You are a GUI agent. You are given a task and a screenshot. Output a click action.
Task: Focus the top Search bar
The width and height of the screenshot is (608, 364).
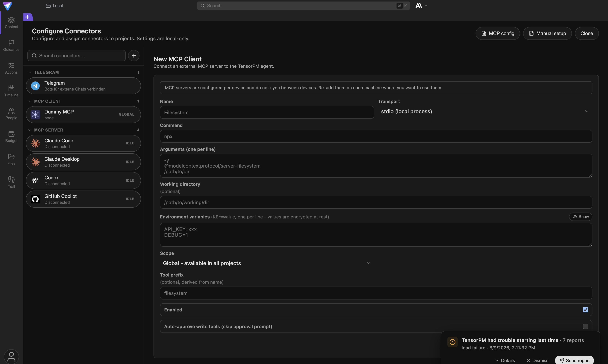pos(303,6)
